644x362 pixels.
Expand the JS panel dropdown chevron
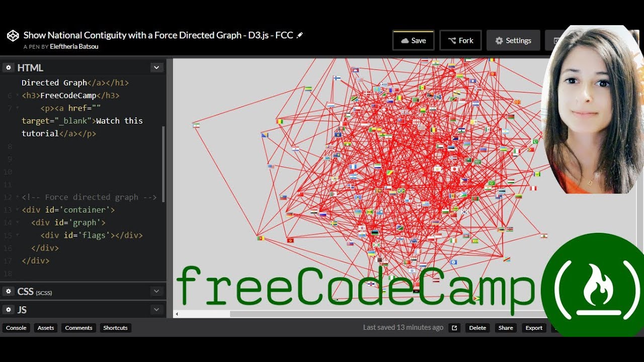tap(156, 309)
